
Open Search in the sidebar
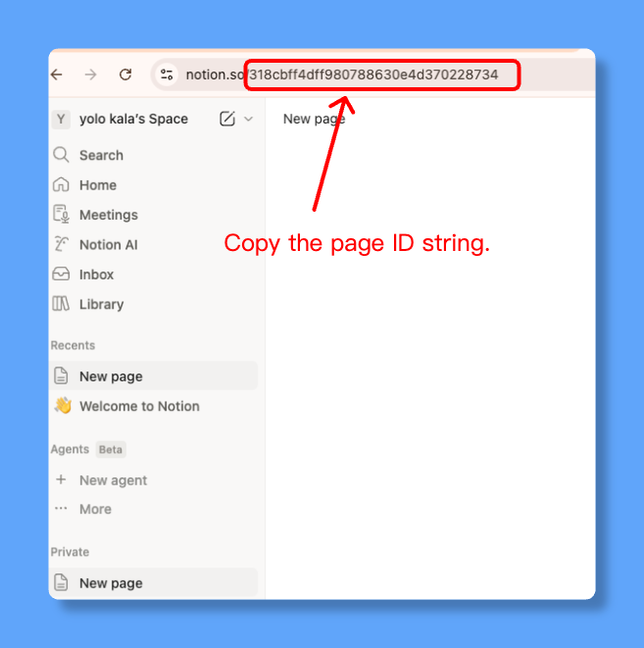101,156
